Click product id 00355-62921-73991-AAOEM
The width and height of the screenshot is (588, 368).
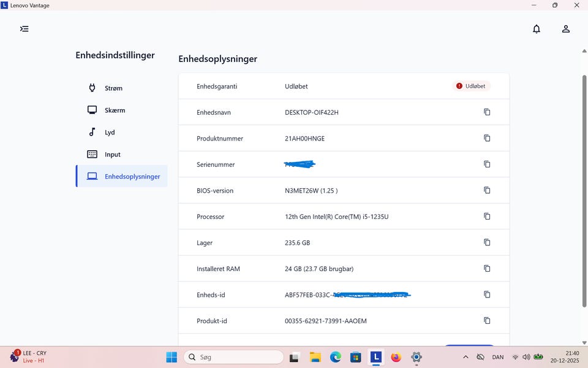click(x=325, y=321)
